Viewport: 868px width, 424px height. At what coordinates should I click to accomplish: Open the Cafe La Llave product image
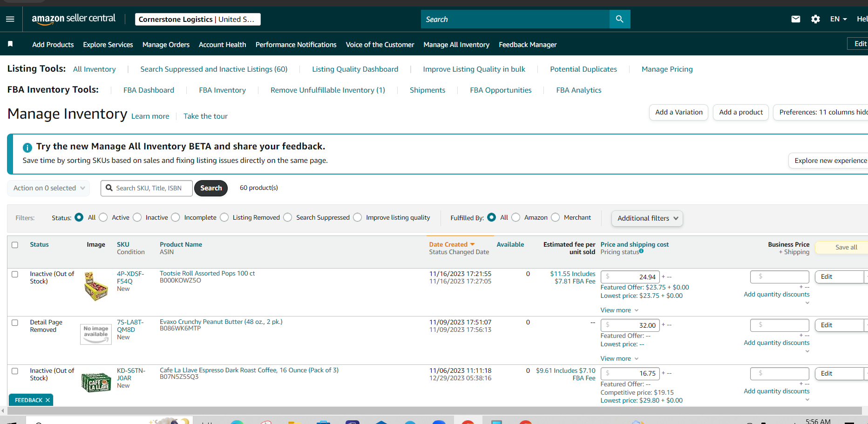click(96, 382)
